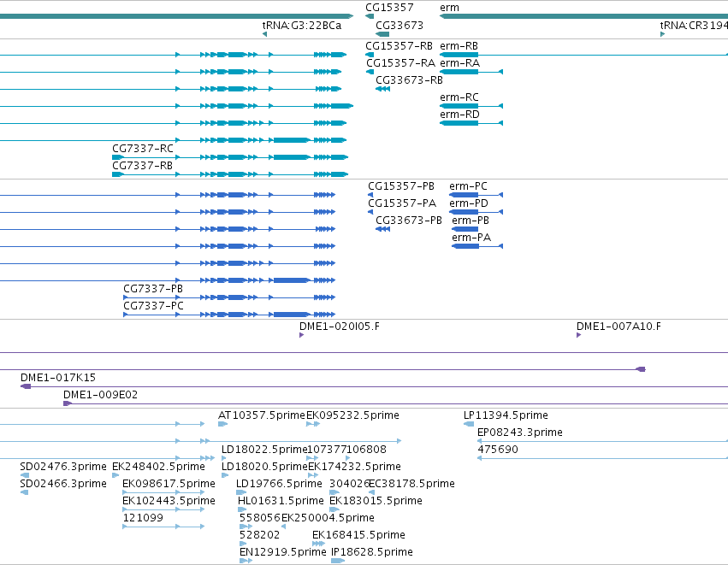Select EST EK095232.5prime

352,415
